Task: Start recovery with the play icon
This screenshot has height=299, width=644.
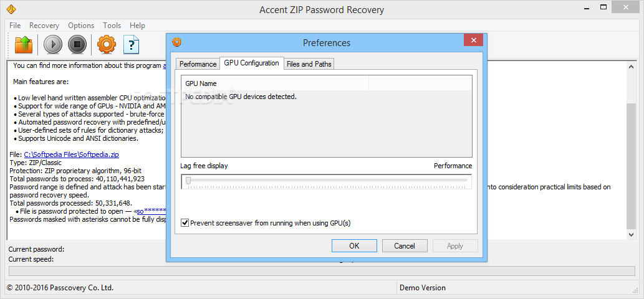Action: [52, 44]
